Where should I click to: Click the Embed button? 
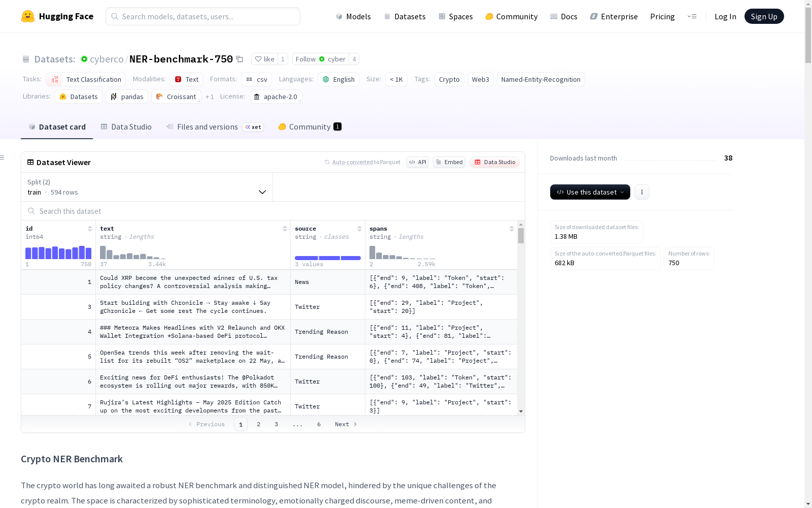[x=449, y=162]
